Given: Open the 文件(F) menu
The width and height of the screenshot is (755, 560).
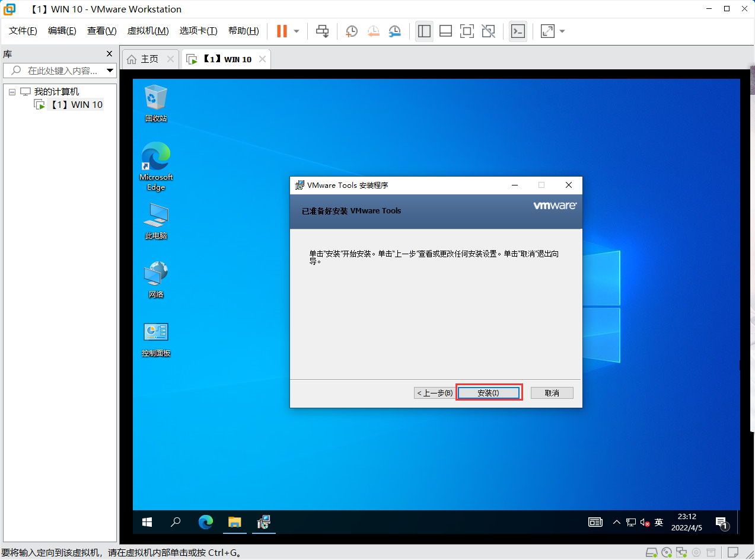Looking at the screenshot, I should coord(23,31).
